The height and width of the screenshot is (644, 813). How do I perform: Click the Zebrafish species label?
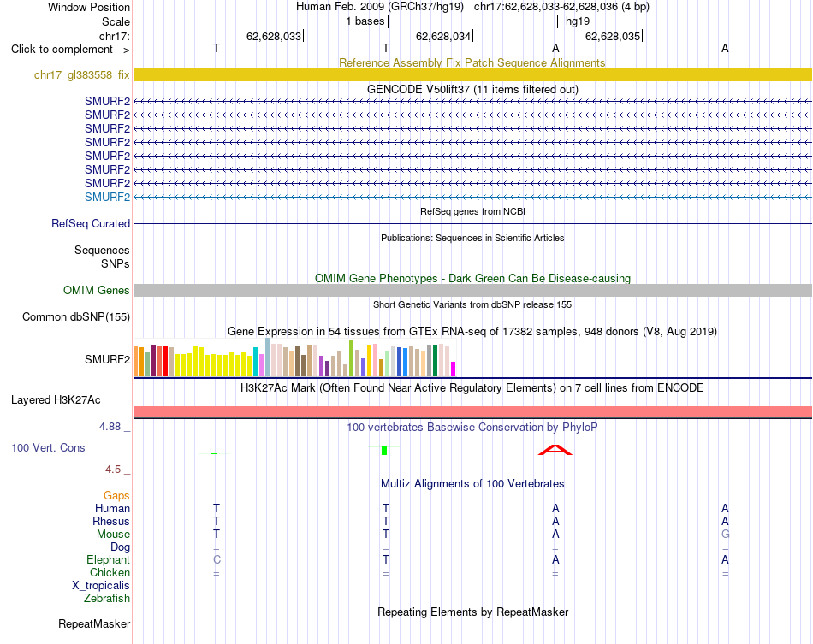107,599
